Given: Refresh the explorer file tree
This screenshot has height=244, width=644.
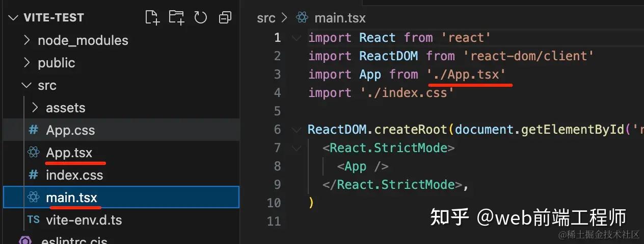Looking at the screenshot, I should (x=201, y=18).
